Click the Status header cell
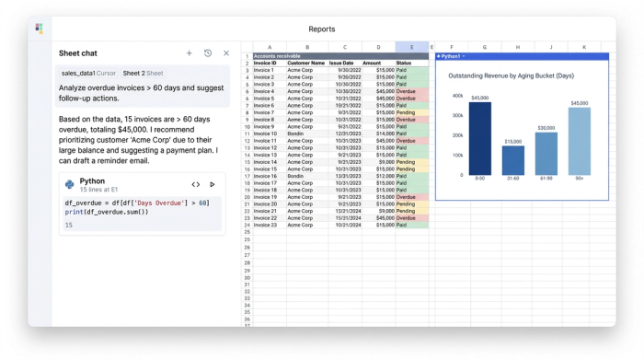 pyautogui.click(x=412, y=64)
